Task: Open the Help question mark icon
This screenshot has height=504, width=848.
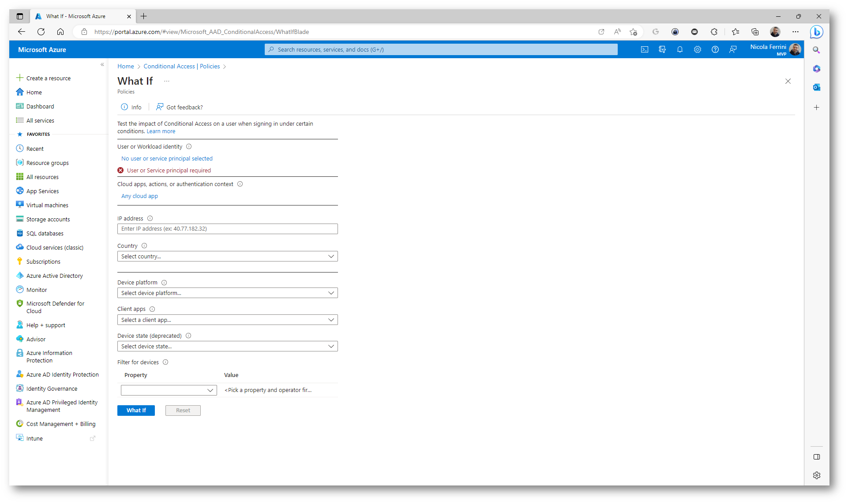Action: click(x=715, y=49)
